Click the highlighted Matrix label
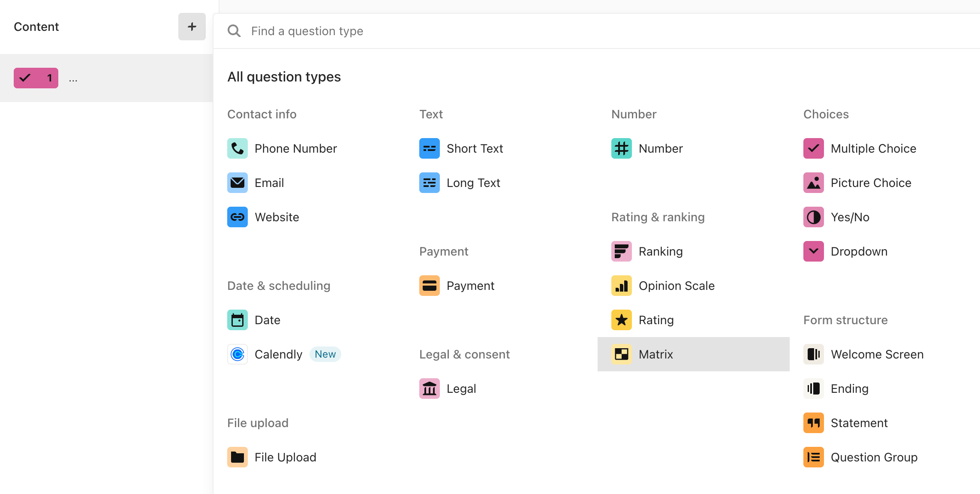This screenshot has height=494, width=980. pos(656,354)
